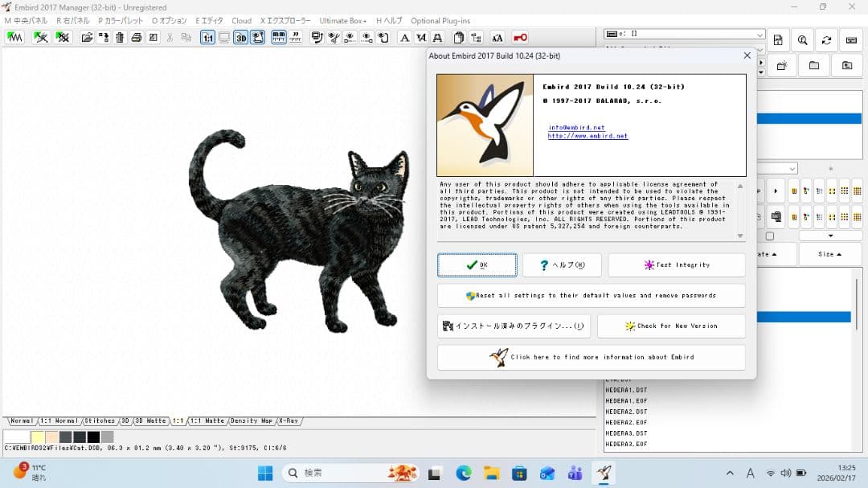Click the red key password icon
Viewport: 868px width, 488px height.
click(520, 37)
